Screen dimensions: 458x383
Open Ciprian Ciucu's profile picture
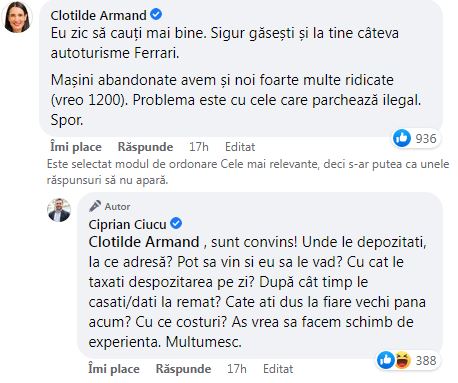[x=59, y=210]
